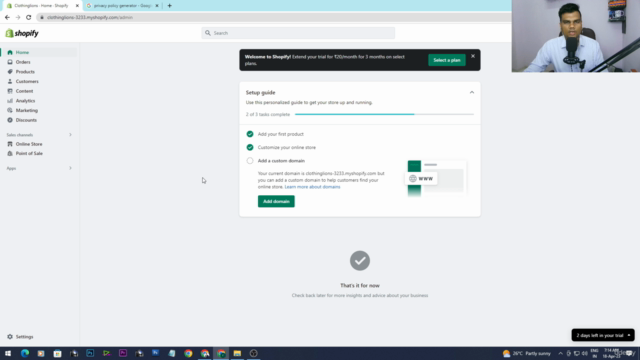Open File Explorer from taskbar

(237, 353)
